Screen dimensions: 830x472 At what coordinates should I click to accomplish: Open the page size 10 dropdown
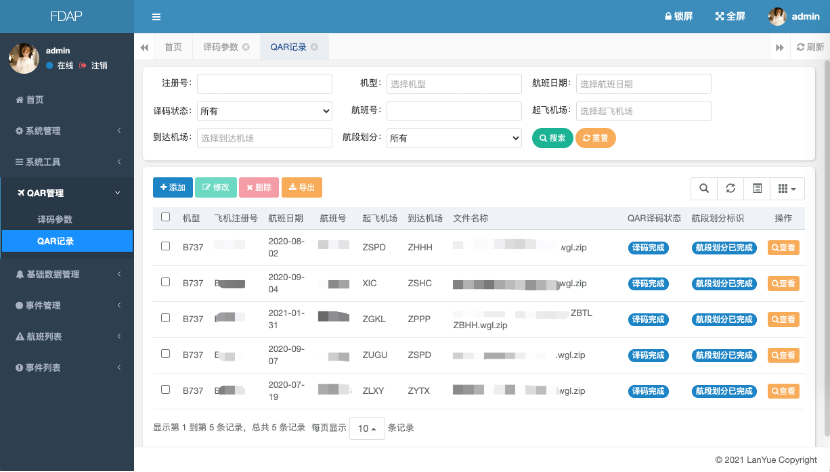(x=367, y=428)
